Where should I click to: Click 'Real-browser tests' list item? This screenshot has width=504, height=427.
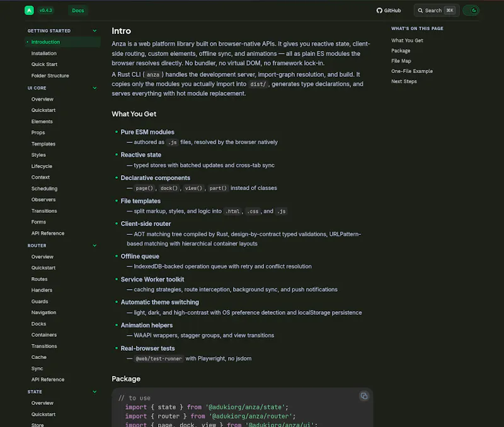click(147, 349)
